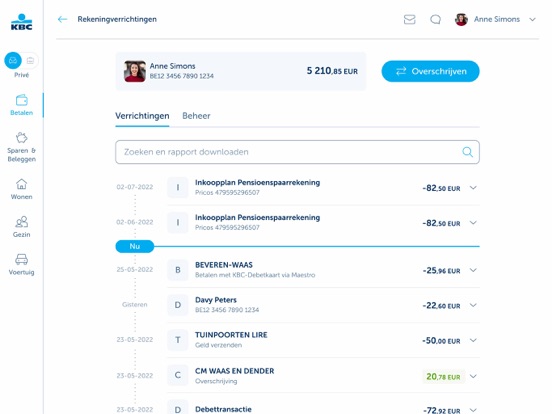The width and height of the screenshot is (552, 414).
Task: Click the Gisteren date label
Action: pos(135,305)
